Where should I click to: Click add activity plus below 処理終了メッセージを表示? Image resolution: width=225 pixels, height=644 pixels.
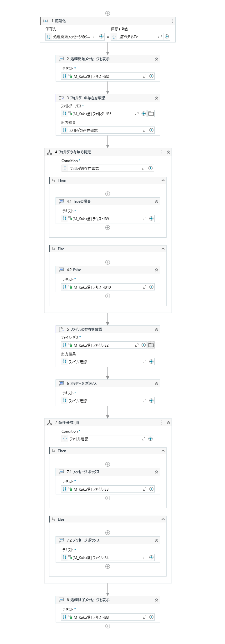[x=107, y=626]
